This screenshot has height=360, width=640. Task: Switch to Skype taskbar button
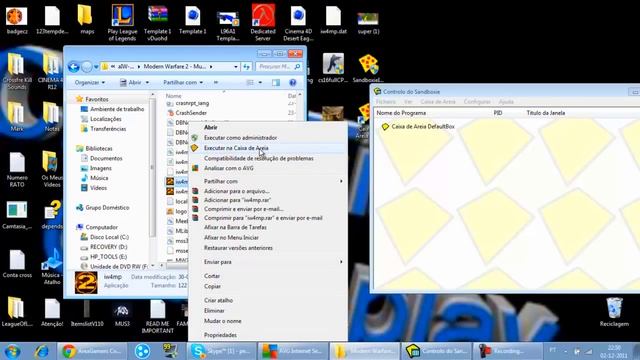pos(222,351)
